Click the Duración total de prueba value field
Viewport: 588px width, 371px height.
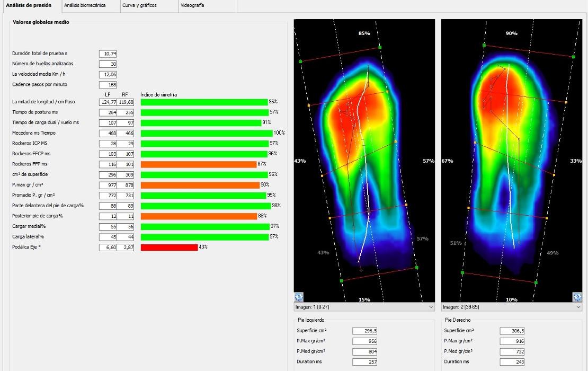pyautogui.click(x=108, y=54)
